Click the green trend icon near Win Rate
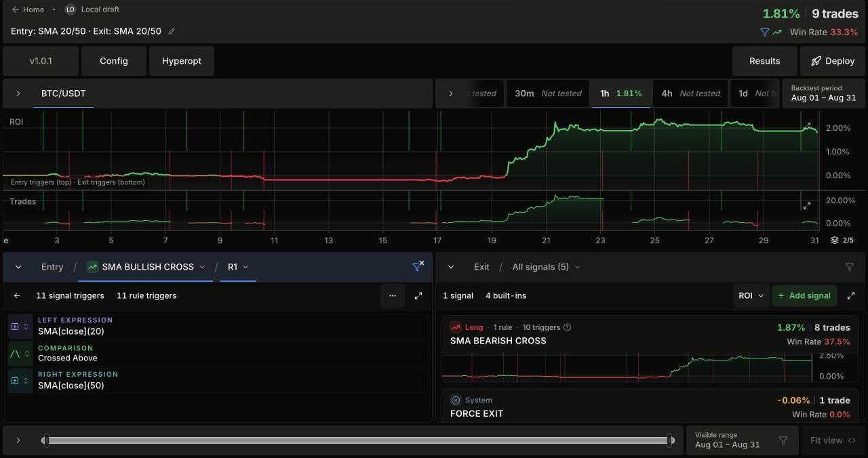This screenshot has height=458, width=868. 777,32
